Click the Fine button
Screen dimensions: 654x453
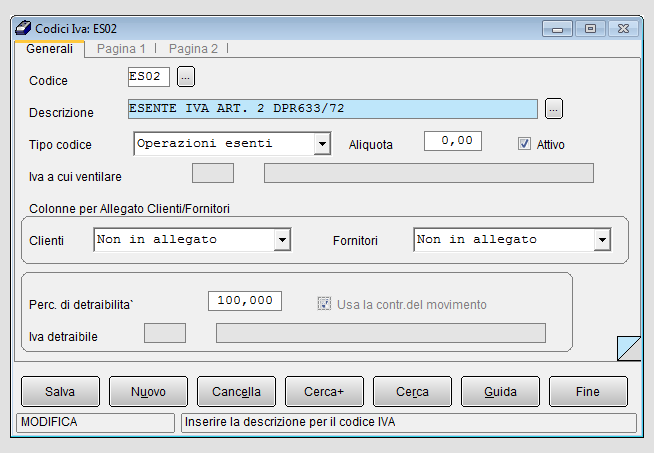pyautogui.click(x=588, y=391)
